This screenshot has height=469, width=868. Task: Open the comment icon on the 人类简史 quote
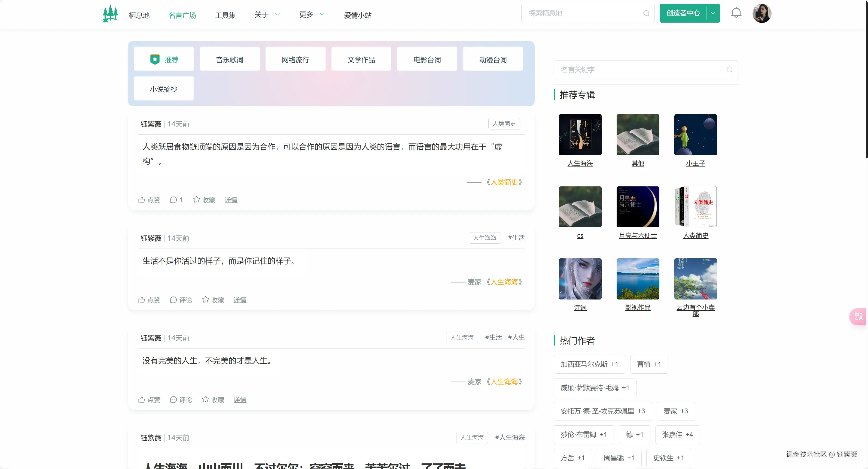[173, 199]
